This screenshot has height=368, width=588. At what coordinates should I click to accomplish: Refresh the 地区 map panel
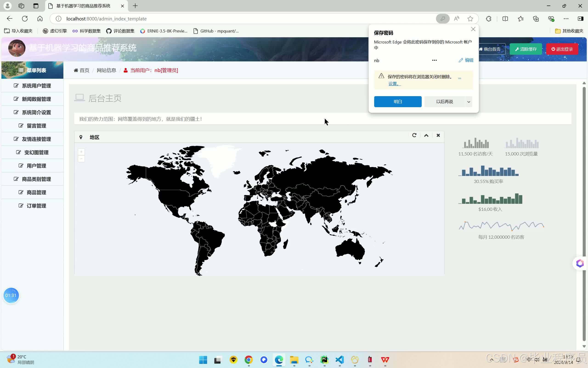click(414, 135)
